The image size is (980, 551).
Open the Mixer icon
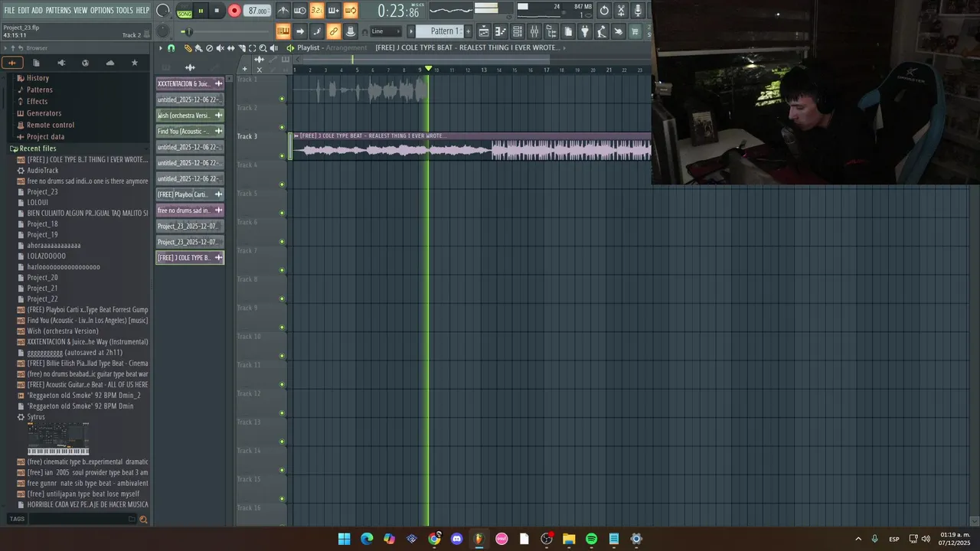tap(534, 31)
